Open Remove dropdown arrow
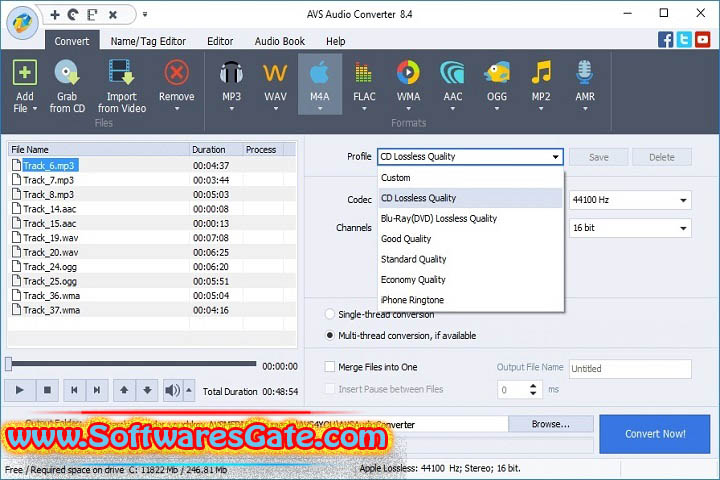This screenshot has width=720, height=480. point(177,109)
